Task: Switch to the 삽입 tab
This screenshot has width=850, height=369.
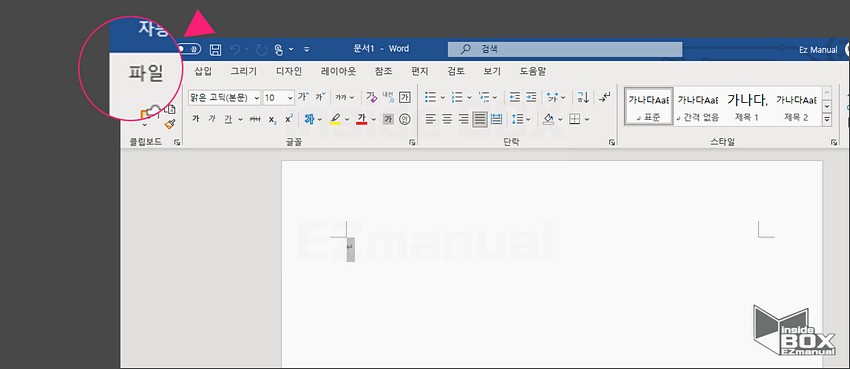Action: (x=203, y=71)
